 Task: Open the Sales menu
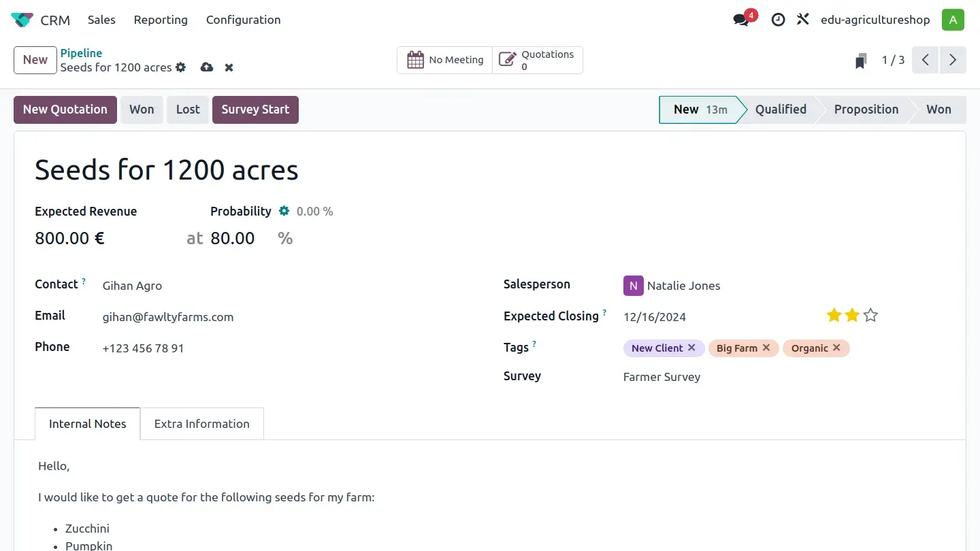101,20
